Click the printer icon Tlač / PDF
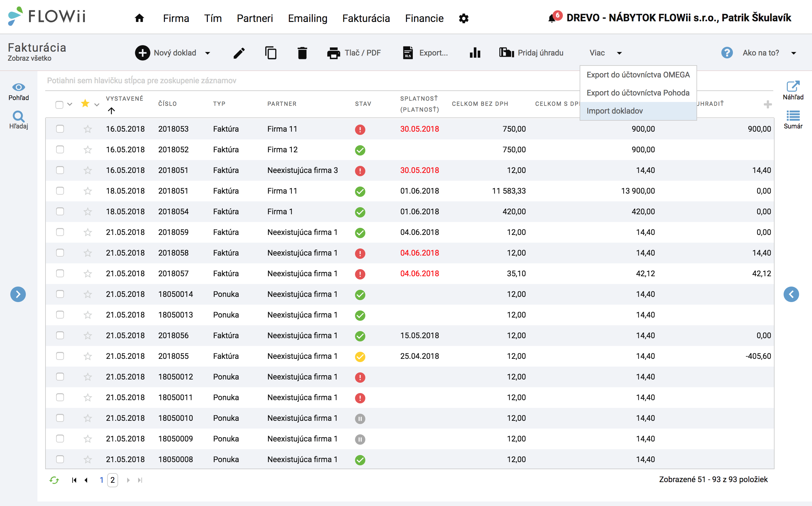This screenshot has height=506, width=812. tap(333, 53)
